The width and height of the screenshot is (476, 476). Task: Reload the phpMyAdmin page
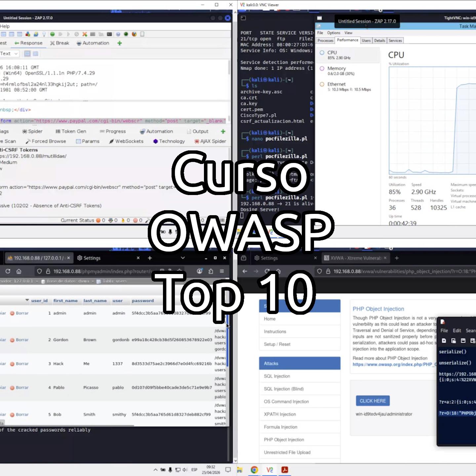click(x=8, y=271)
